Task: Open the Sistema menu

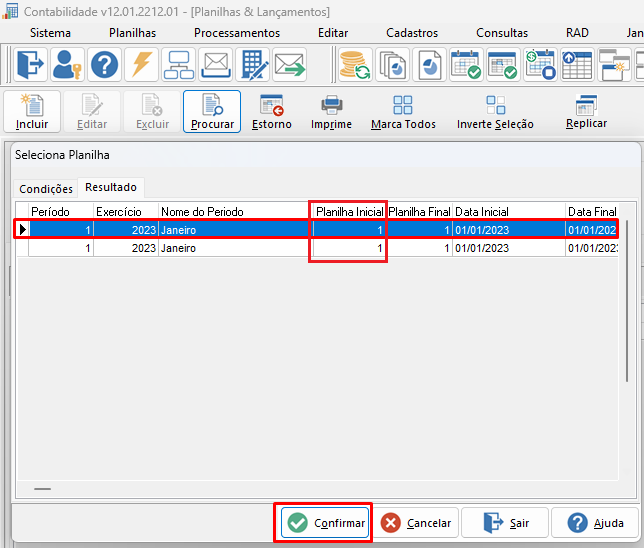Action: point(50,33)
